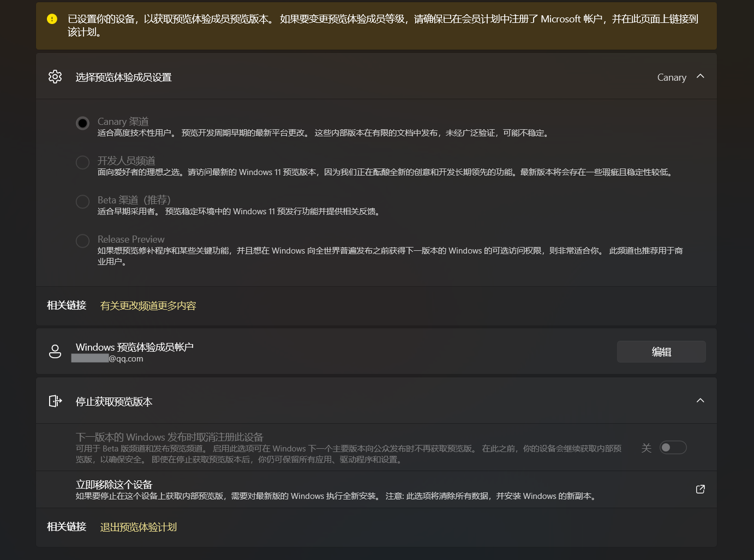Image resolution: width=754 pixels, height=560 pixels.
Task: Click the 关 label beside the toggle
Action: coord(647,448)
